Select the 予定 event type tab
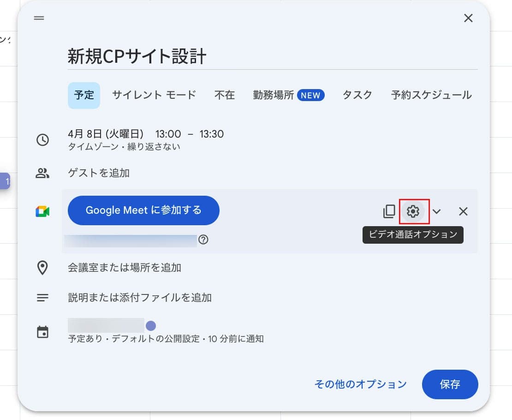The image size is (512, 420). click(84, 95)
